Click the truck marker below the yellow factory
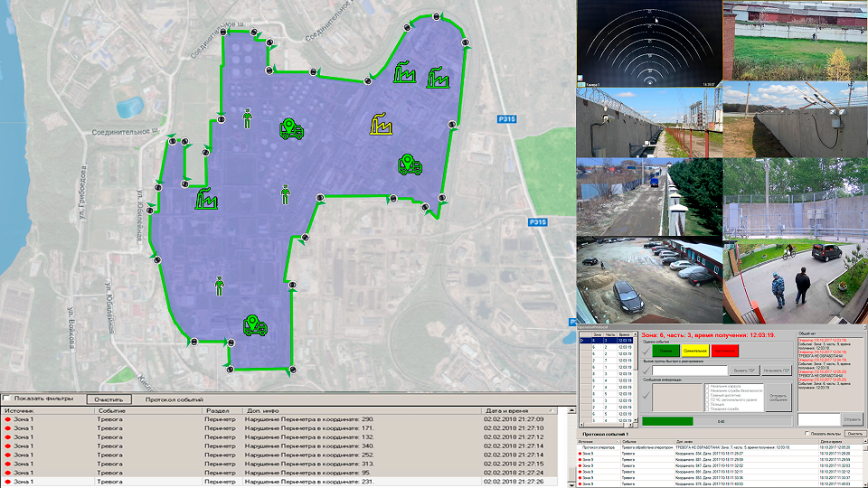Viewport: 868px width, 488px height. [410, 164]
